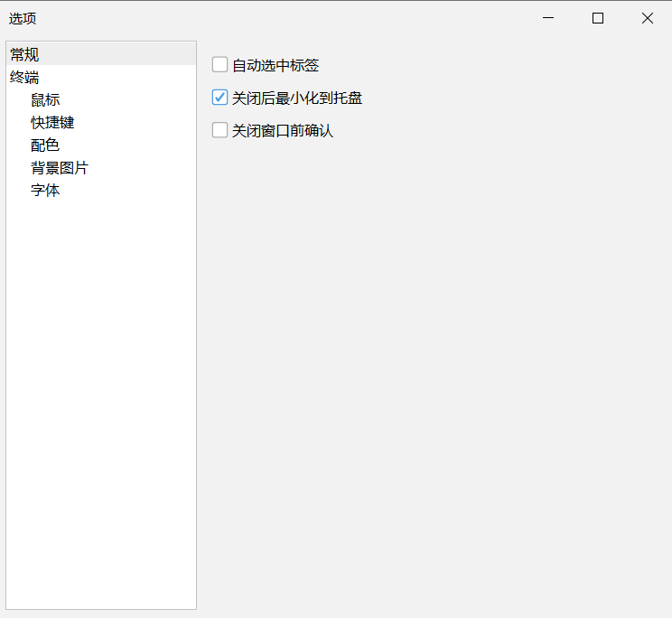
Task: Choose the 字体 settings entry
Action: point(45,191)
